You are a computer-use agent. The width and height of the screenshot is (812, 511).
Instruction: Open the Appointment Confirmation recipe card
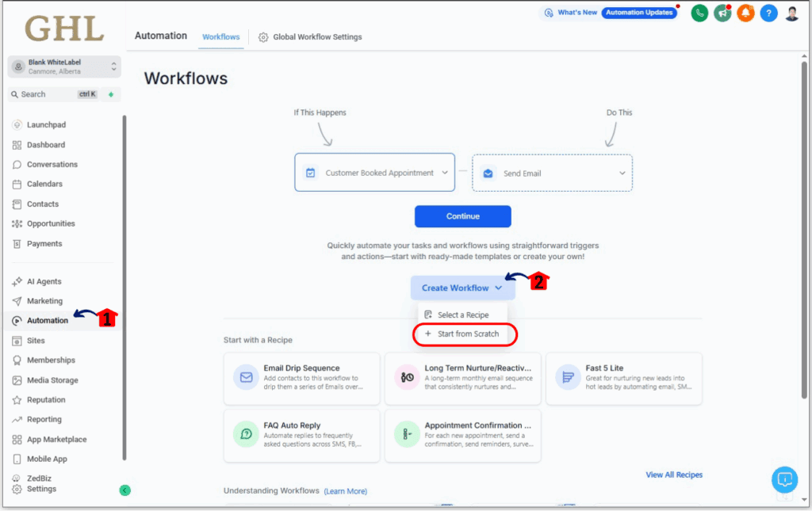point(463,436)
